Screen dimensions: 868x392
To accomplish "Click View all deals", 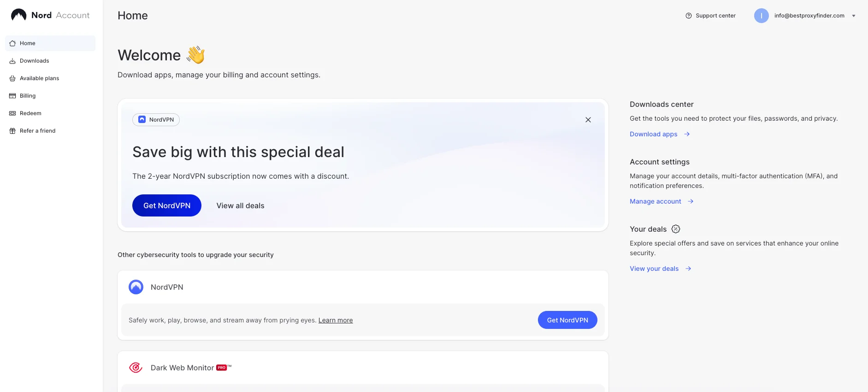I will click(240, 205).
